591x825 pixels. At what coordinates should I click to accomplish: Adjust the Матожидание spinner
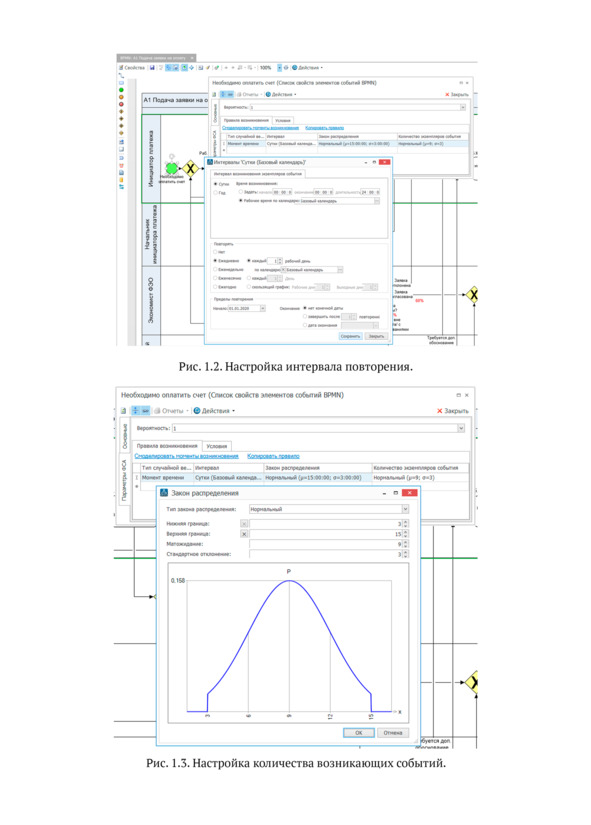coord(405,544)
